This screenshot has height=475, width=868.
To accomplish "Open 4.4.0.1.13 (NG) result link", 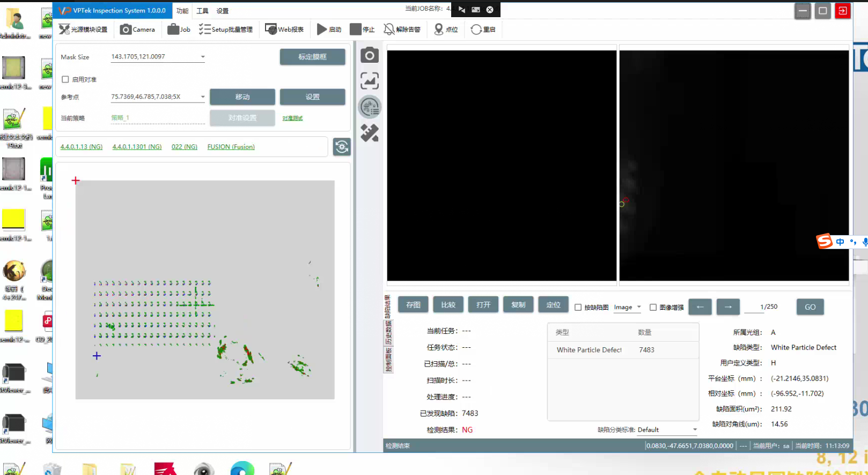I will [x=82, y=147].
